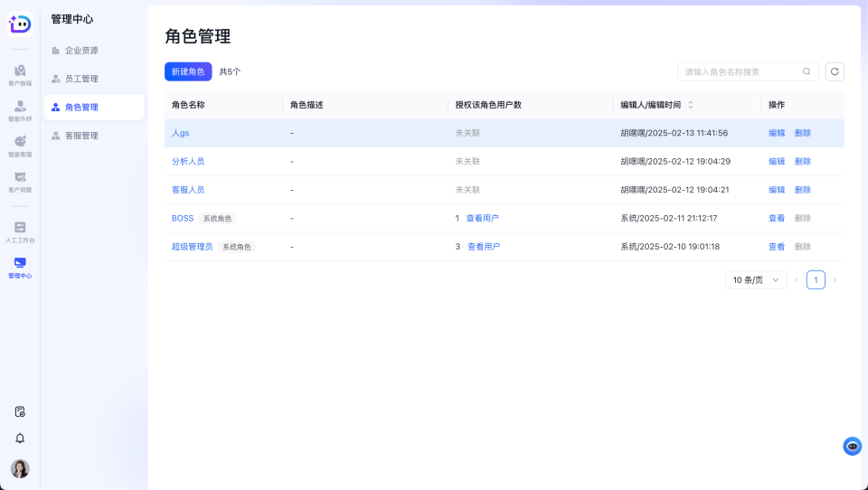This screenshot has height=490, width=868.
Task: Select 员工管理 in the management menu
Action: point(81,79)
